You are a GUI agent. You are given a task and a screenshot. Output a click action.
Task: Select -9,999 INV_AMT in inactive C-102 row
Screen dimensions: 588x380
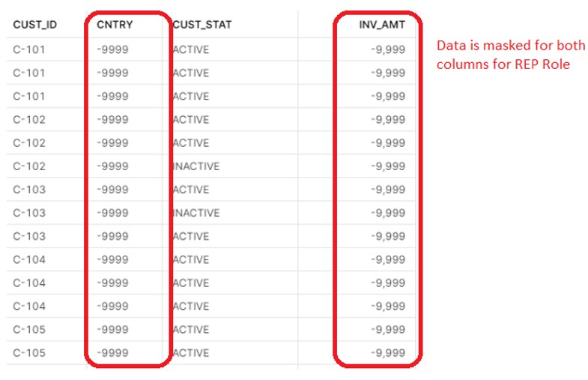point(388,166)
